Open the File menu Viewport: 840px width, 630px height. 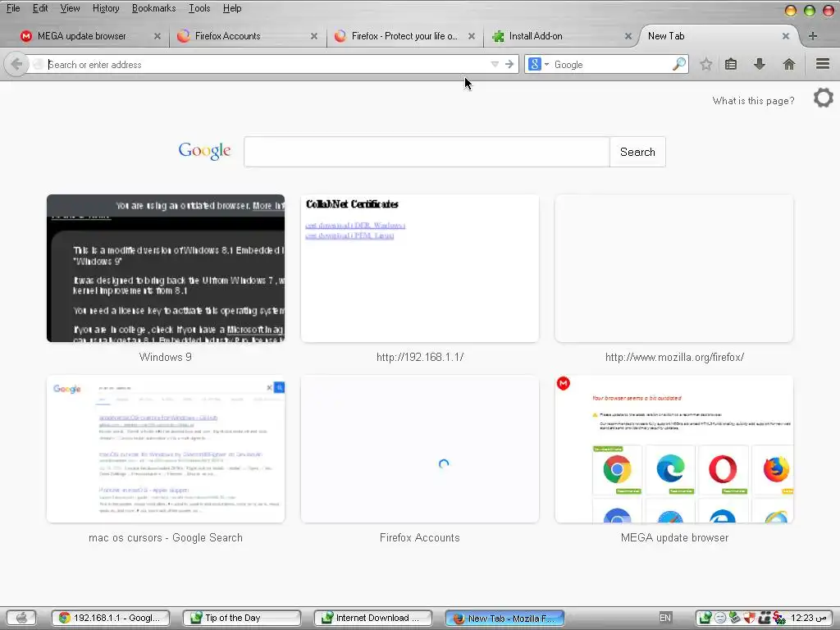tap(13, 8)
